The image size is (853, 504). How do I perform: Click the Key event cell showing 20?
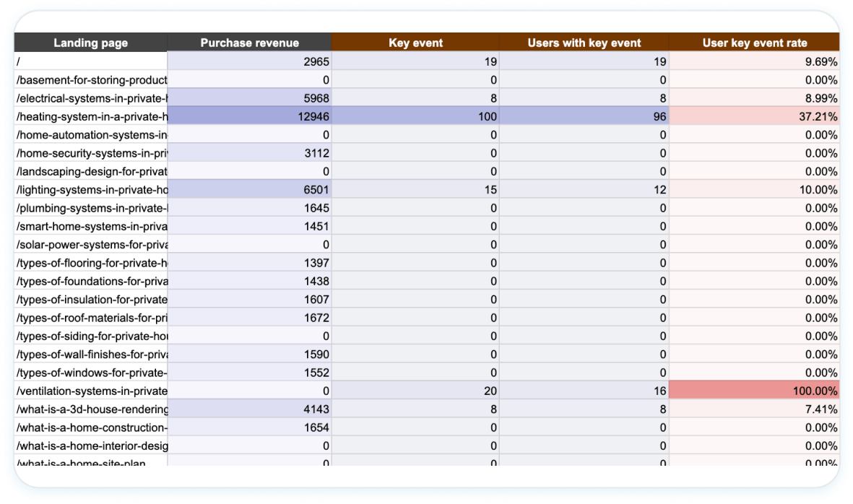(415, 391)
